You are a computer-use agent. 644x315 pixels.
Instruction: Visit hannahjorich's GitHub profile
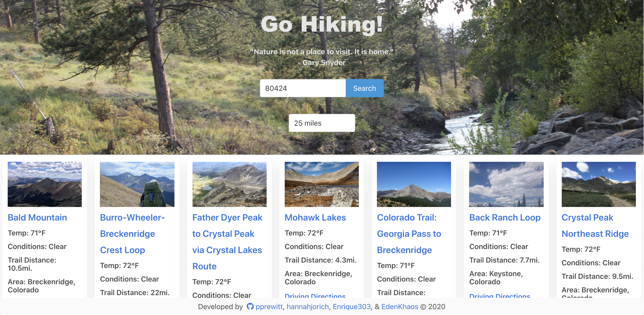click(308, 307)
